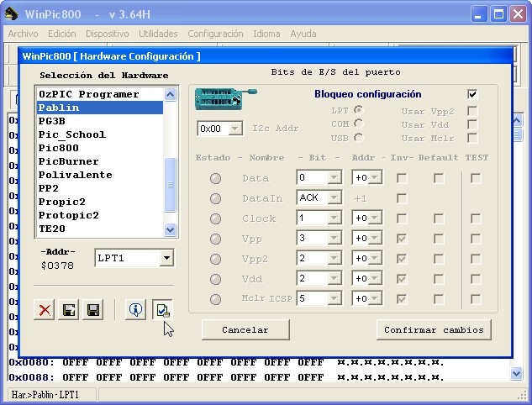Click the hardware list scrollbar down arrow
This screenshot has width=532, height=405.
point(171,229)
